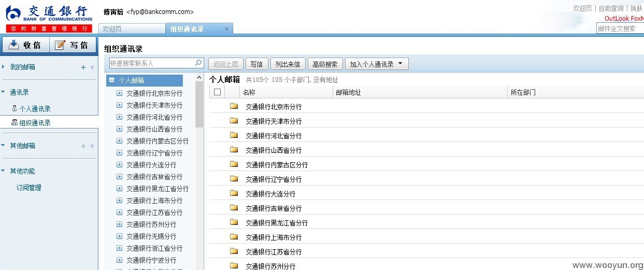644x270 pixels.
Task: Click 自助查询 link at top right
Action: [x=611, y=8]
